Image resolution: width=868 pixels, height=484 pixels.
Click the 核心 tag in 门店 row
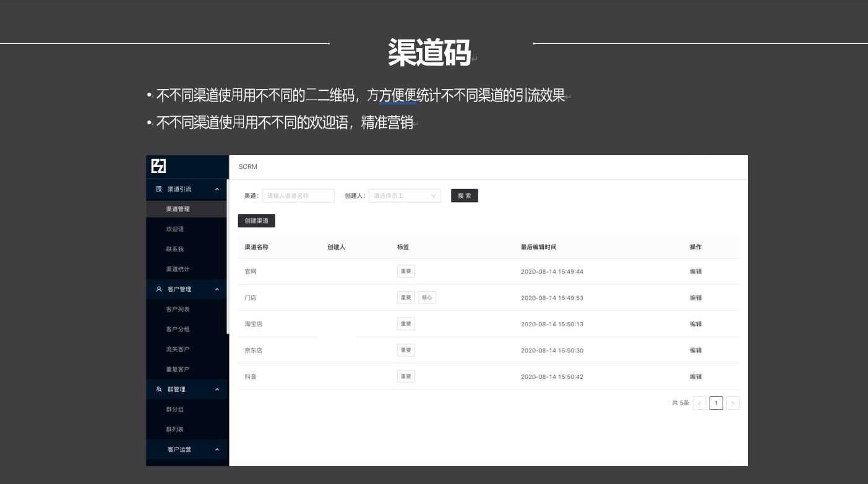427,298
